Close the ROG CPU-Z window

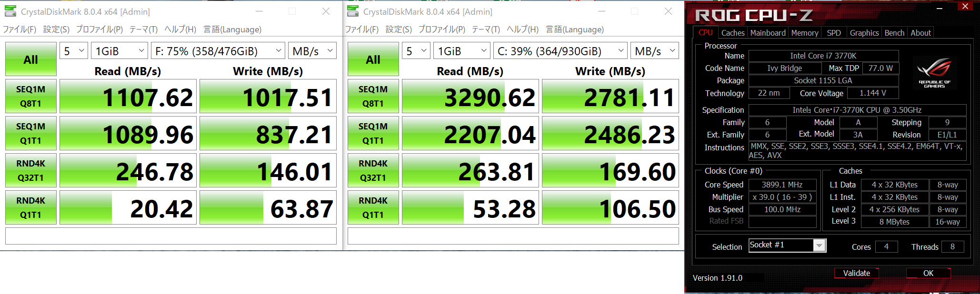pyautogui.click(x=965, y=6)
